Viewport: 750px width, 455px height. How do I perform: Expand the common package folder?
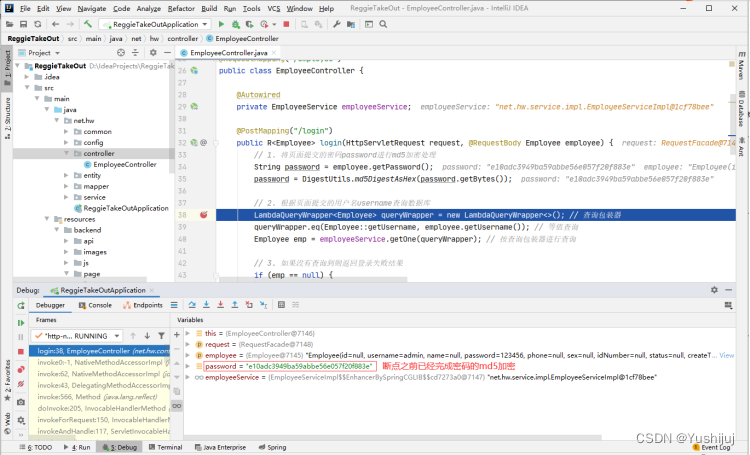tap(66, 132)
